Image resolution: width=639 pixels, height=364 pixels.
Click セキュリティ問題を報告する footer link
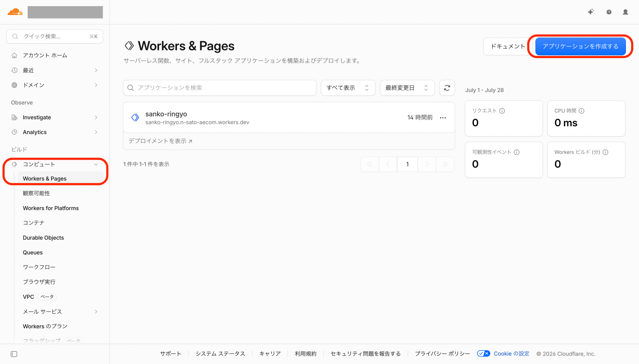tap(366, 354)
